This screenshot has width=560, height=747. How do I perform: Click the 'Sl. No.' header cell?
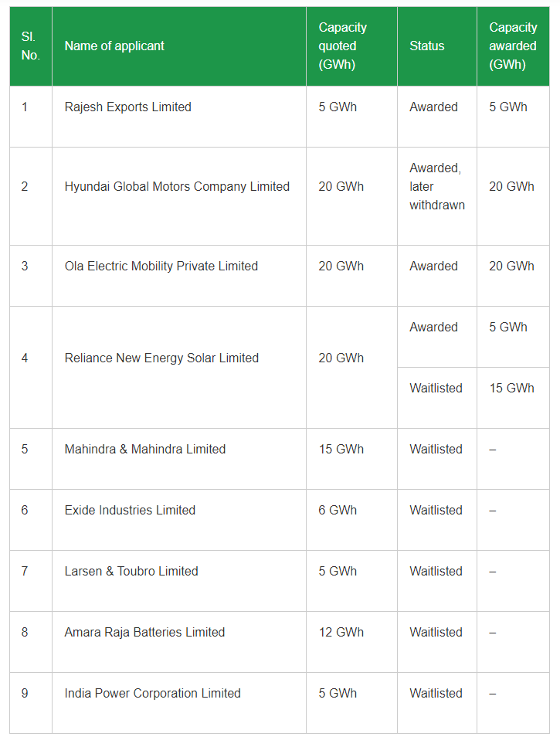30,46
